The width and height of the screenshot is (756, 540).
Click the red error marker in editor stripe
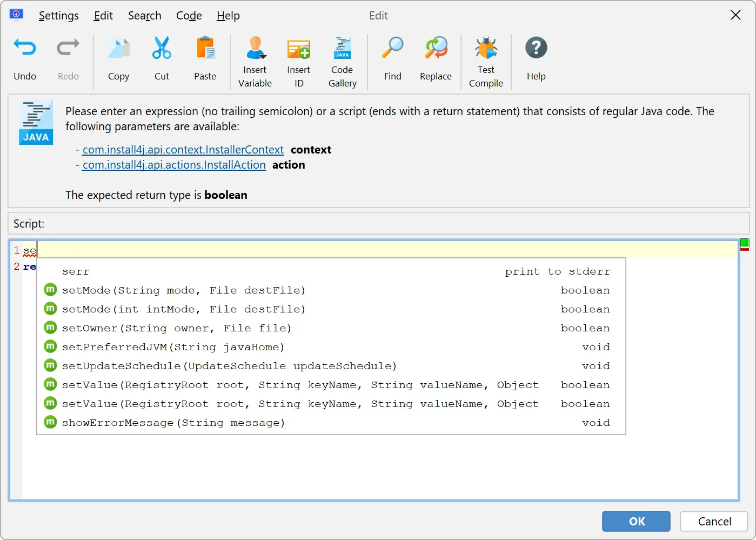click(745, 249)
